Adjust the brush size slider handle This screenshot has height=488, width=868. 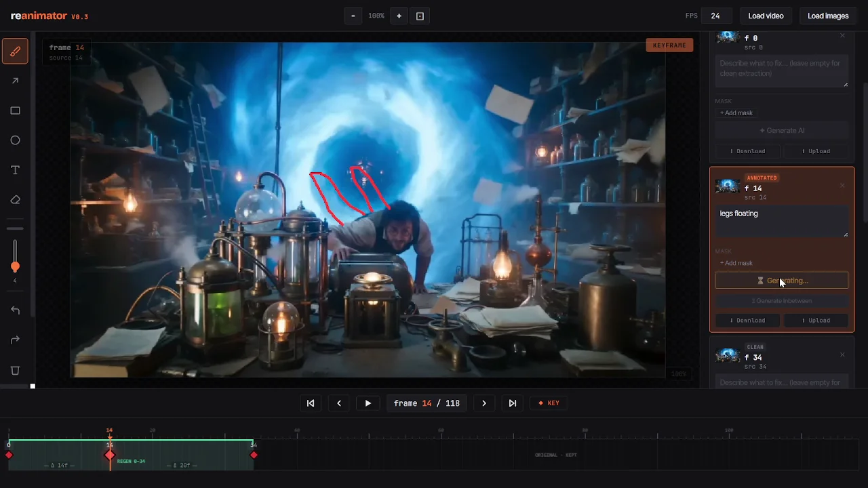click(15, 267)
